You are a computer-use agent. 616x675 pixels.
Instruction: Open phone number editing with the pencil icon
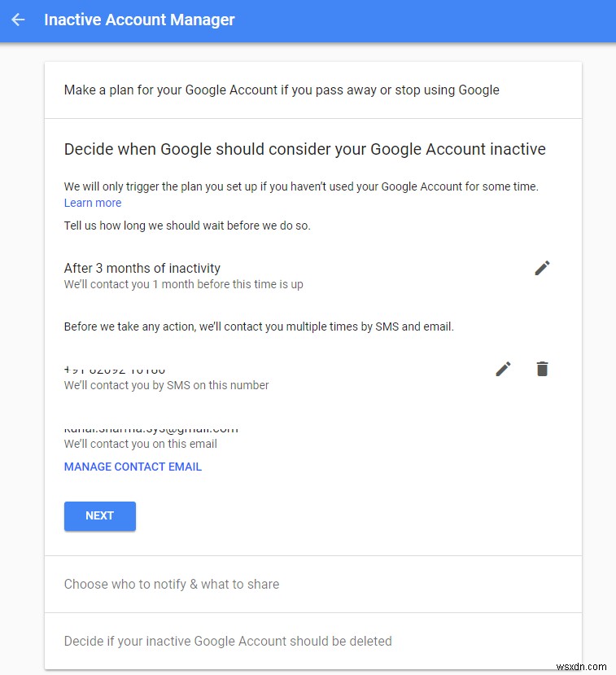click(503, 368)
